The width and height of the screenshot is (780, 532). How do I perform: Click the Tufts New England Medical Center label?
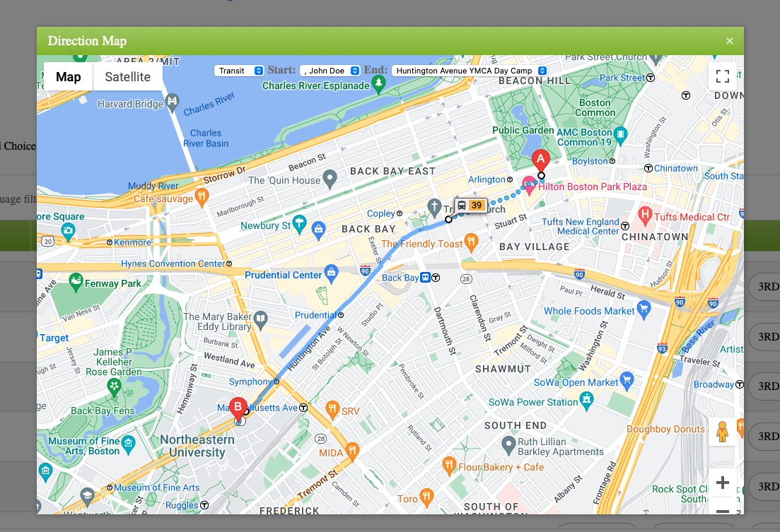pyautogui.click(x=580, y=226)
